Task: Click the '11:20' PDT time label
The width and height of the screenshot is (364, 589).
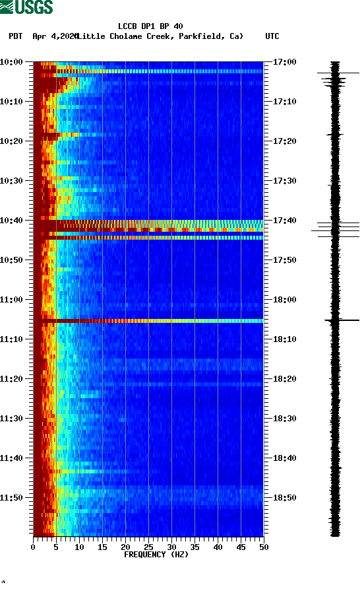Action: pyautogui.click(x=11, y=378)
